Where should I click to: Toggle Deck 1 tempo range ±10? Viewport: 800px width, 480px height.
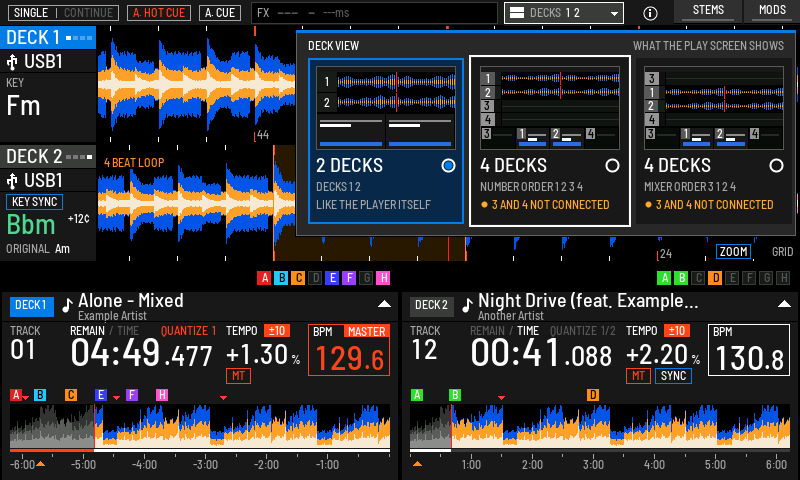click(277, 331)
